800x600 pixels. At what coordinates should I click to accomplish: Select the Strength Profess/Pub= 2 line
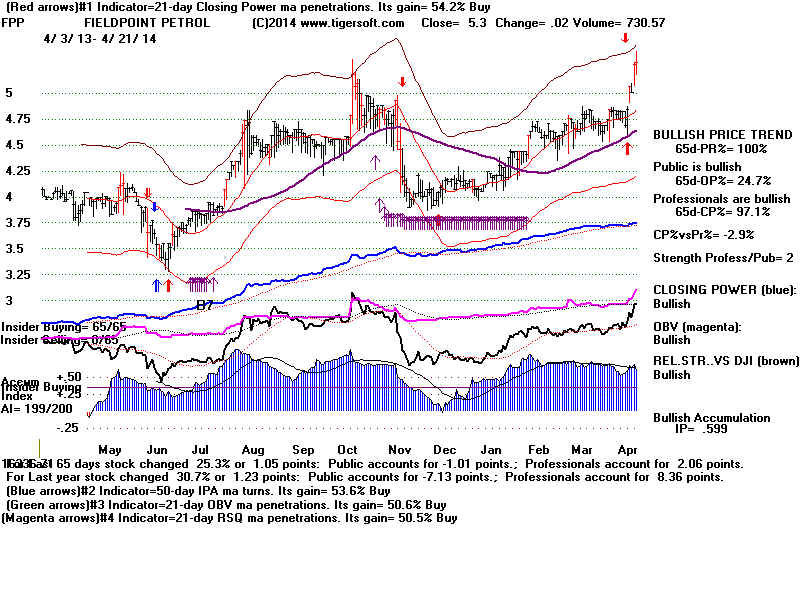pyautogui.click(x=723, y=258)
